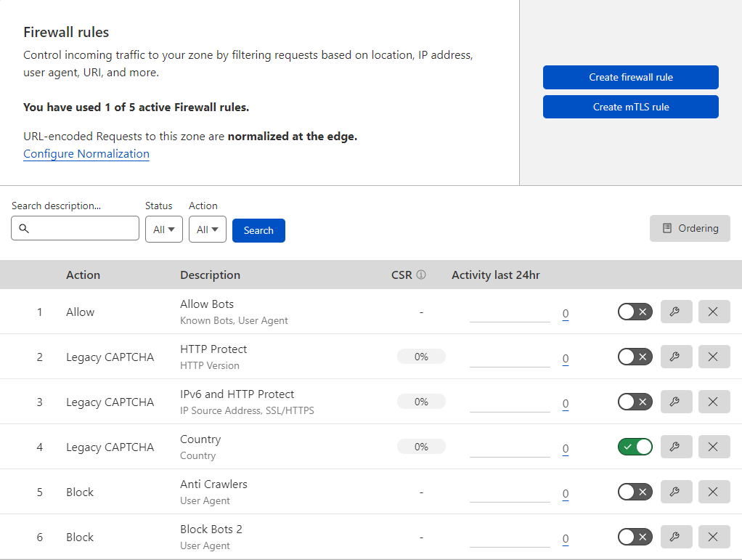Click the blue Search button
This screenshot has height=560, width=742.
(x=258, y=230)
